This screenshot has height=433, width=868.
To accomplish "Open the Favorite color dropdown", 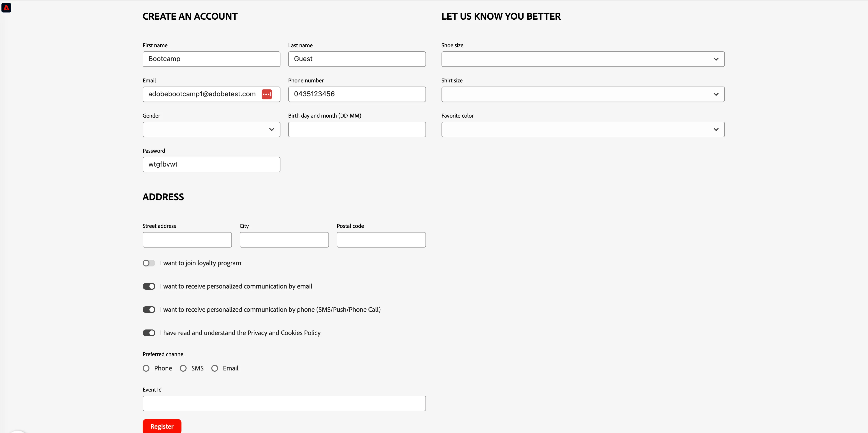I will [583, 129].
